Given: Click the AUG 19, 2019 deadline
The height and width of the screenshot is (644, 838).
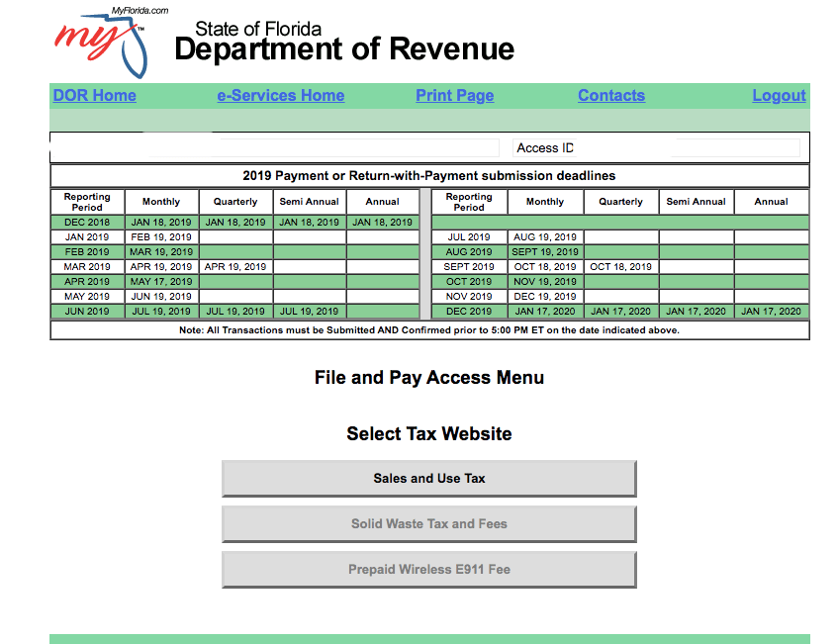Looking at the screenshot, I should (x=545, y=237).
